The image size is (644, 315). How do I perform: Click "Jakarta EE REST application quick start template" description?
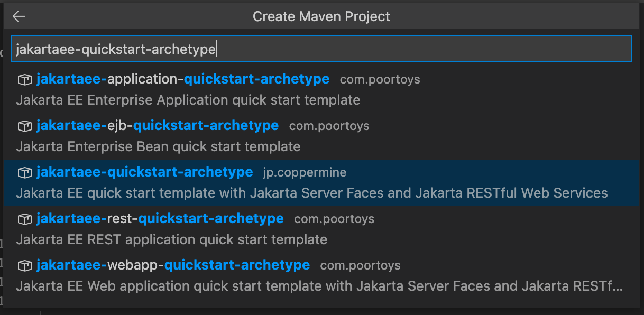coord(172,239)
